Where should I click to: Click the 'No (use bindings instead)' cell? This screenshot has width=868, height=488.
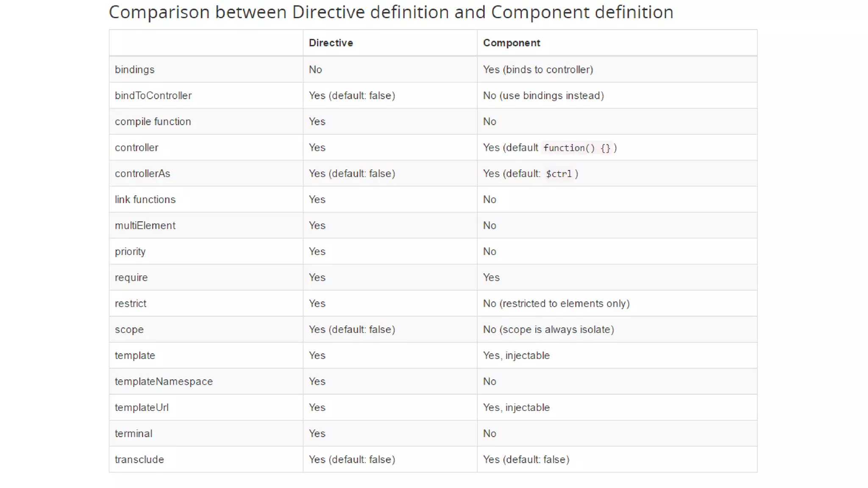543,96
